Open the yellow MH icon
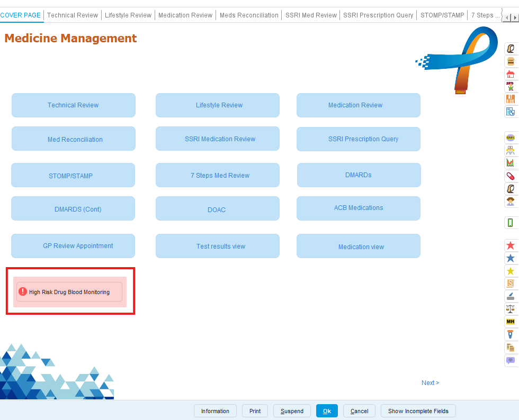Viewport: 519px width, 420px height. tap(511, 322)
